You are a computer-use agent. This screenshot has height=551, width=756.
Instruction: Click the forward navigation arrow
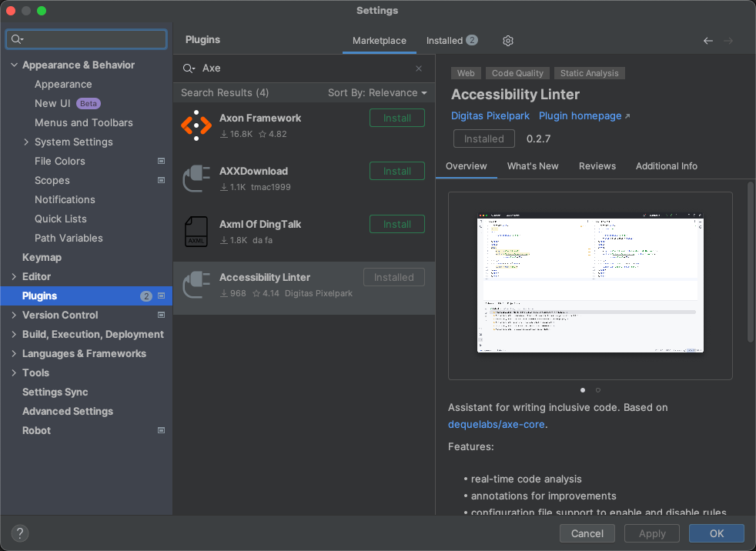pyautogui.click(x=730, y=40)
